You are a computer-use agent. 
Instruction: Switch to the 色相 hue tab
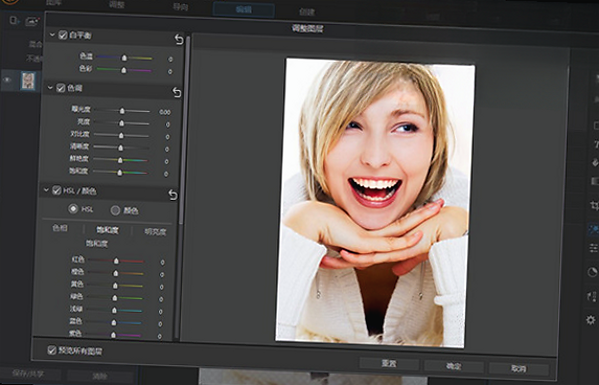(x=60, y=228)
